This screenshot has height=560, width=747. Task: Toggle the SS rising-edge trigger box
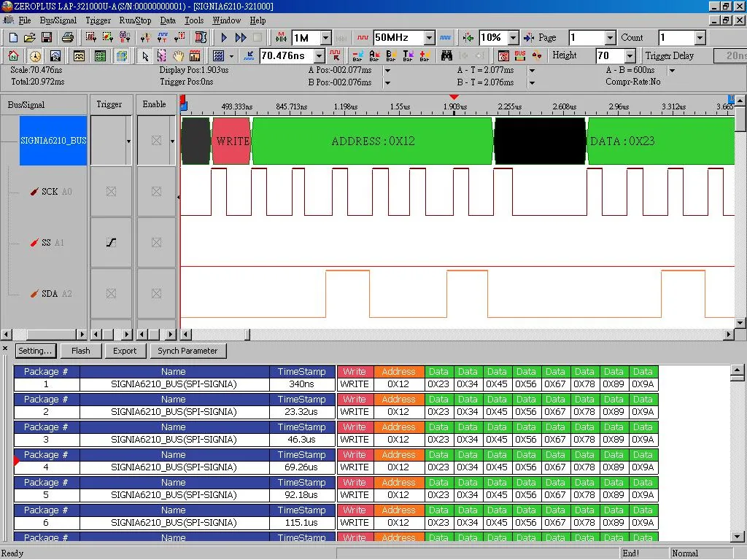coord(111,242)
